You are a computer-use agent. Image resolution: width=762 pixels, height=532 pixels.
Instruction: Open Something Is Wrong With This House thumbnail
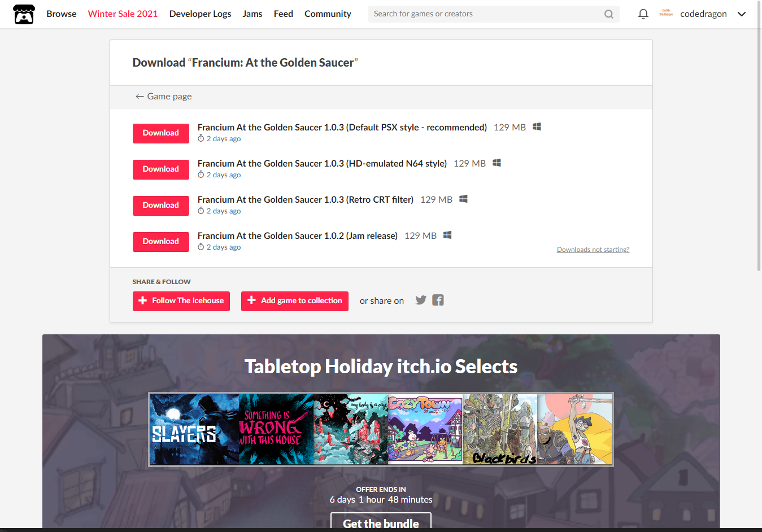point(276,429)
